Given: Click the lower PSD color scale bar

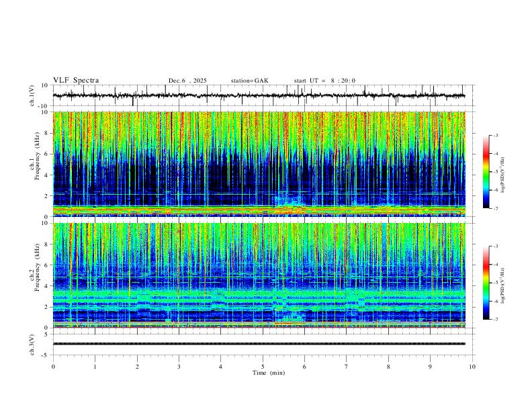Looking at the screenshot, I should pyautogui.click(x=486, y=283).
